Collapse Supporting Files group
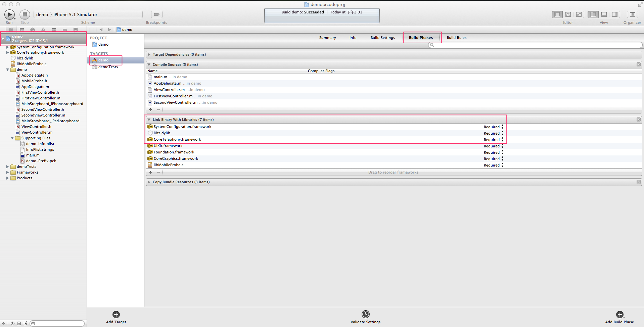This screenshot has width=644, height=327. (x=12, y=138)
